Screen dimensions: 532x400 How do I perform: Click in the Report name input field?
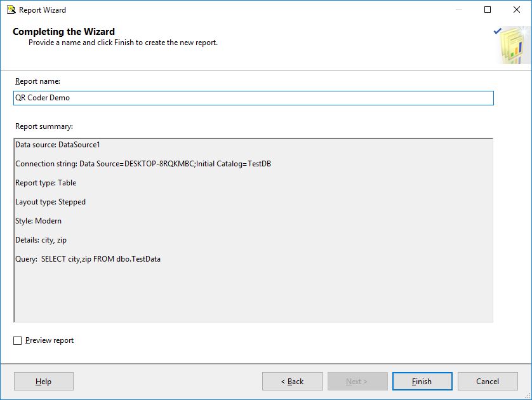[x=253, y=98]
